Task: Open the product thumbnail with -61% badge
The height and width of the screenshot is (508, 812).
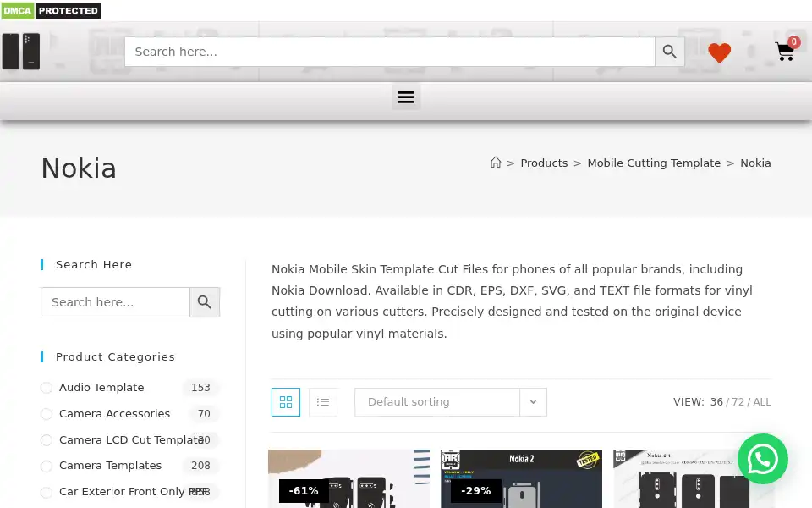Action: [x=348, y=479]
